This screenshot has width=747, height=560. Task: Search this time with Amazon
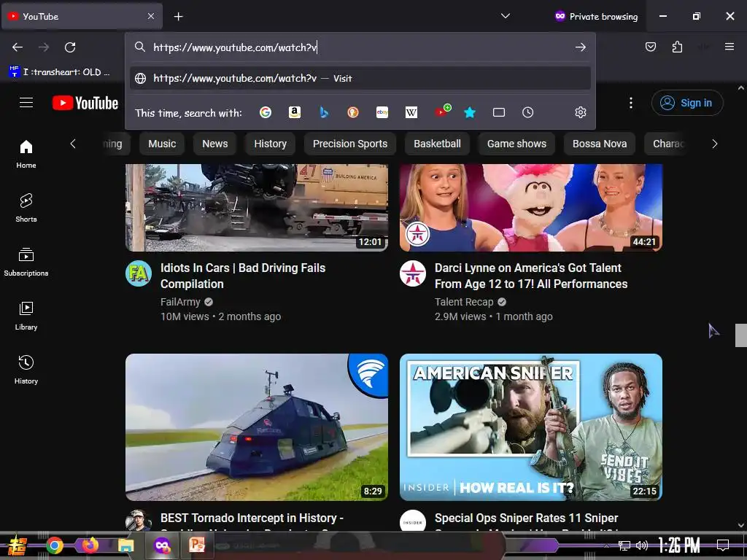pos(295,112)
